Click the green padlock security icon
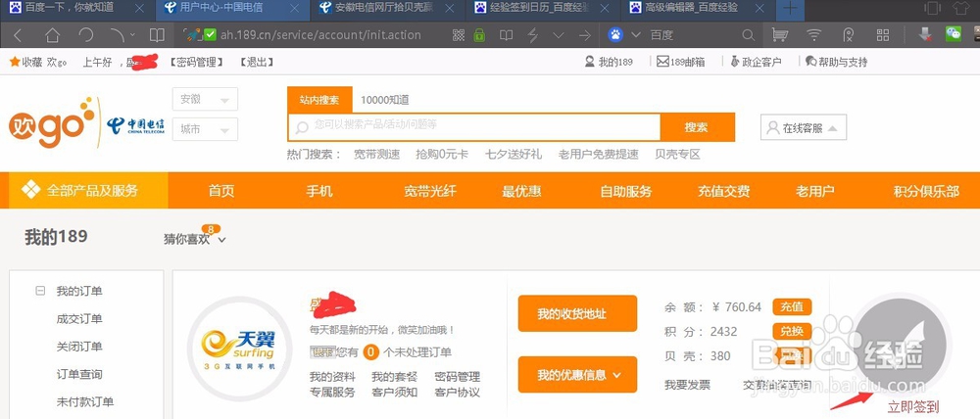 click(x=479, y=35)
